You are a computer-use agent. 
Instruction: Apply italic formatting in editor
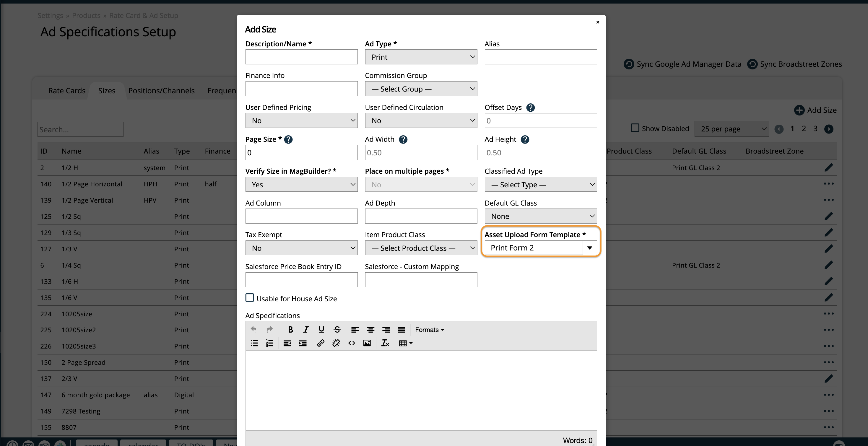point(305,329)
